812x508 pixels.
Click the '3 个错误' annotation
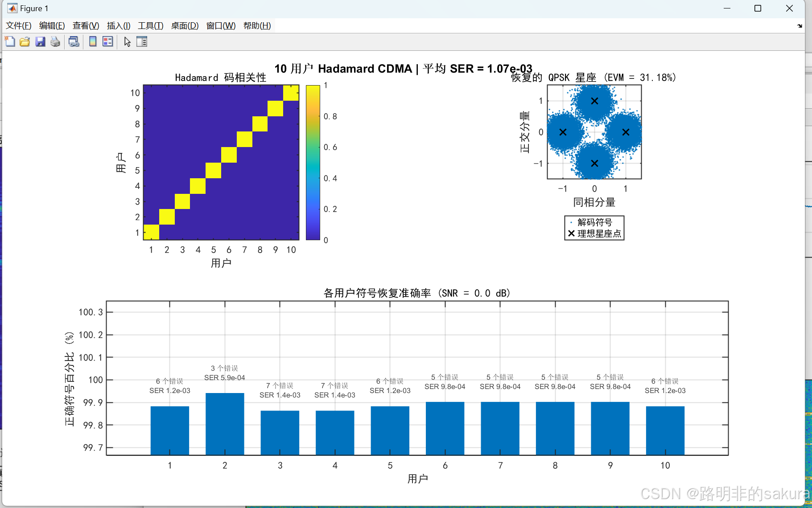[225, 368]
